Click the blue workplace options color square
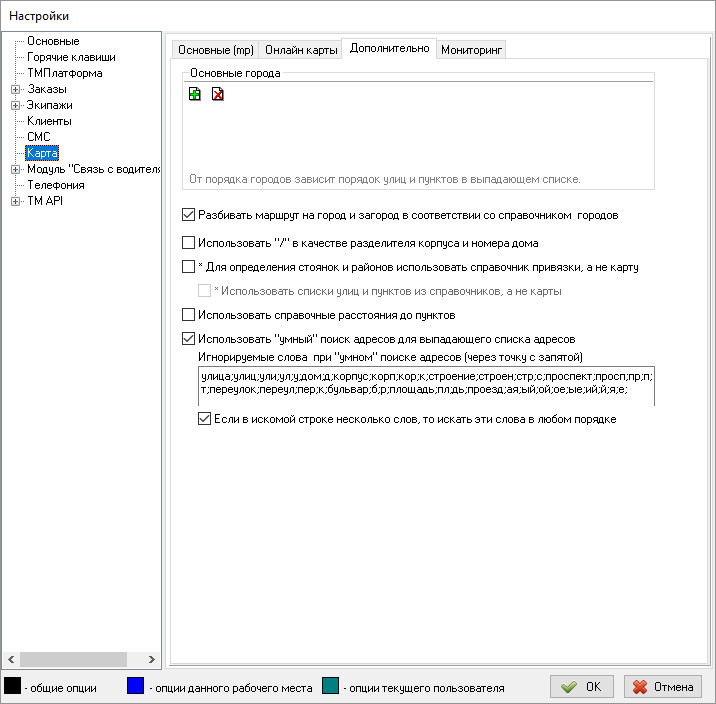 pos(136,687)
